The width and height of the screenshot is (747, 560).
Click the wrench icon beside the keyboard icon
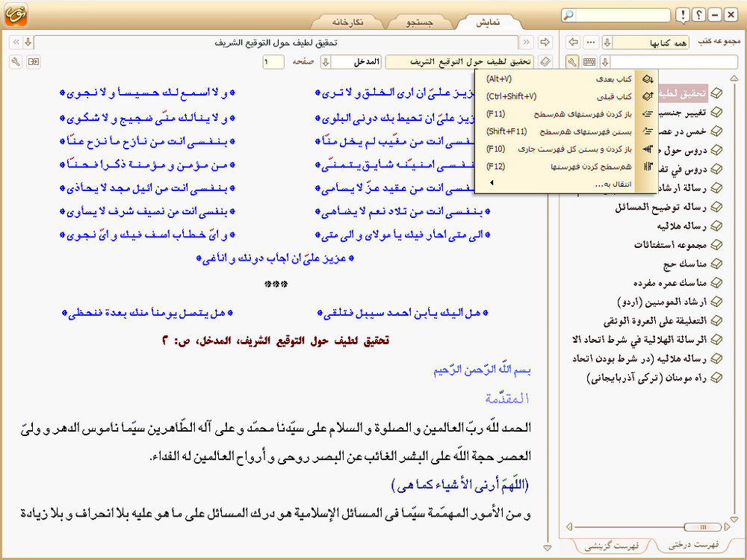click(x=572, y=62)
